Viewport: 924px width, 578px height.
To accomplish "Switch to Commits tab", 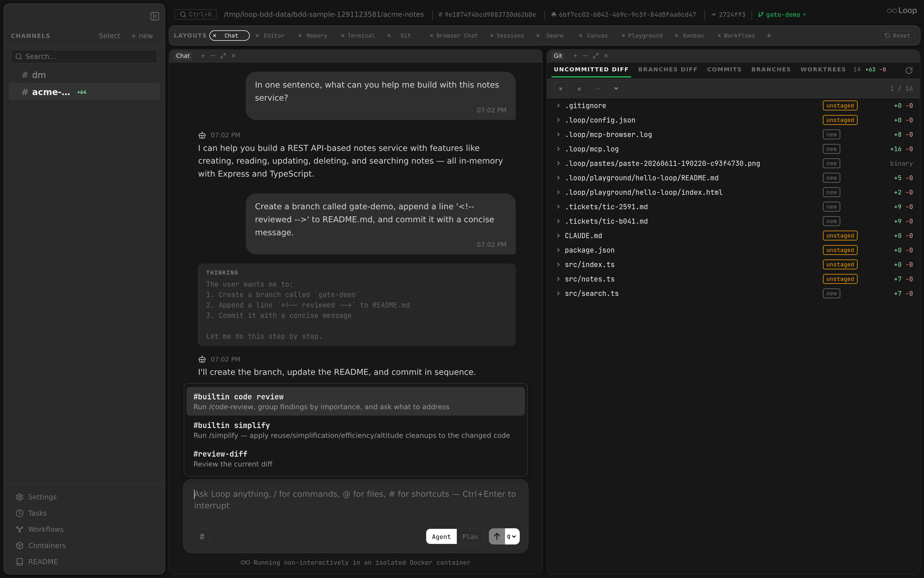I will [x=724, y=70].
